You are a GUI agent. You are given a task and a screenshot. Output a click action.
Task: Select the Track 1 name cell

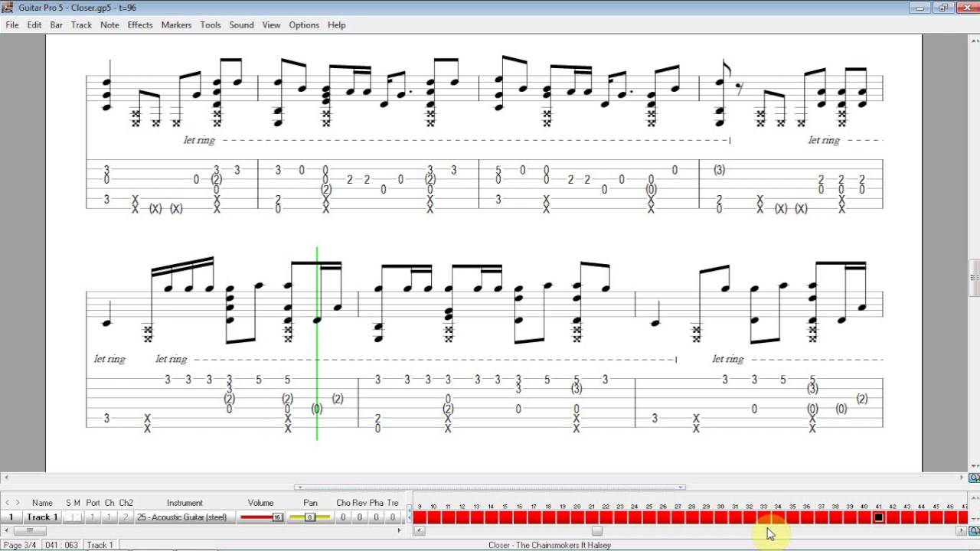pyautogui.click(x=42, y=517)
